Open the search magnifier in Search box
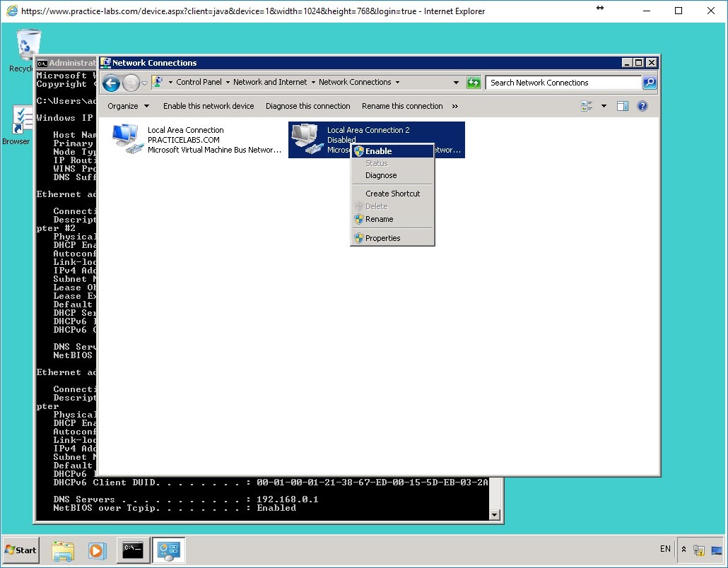The width and height of the screenshot is (728, 568). (x=648, y=83)
